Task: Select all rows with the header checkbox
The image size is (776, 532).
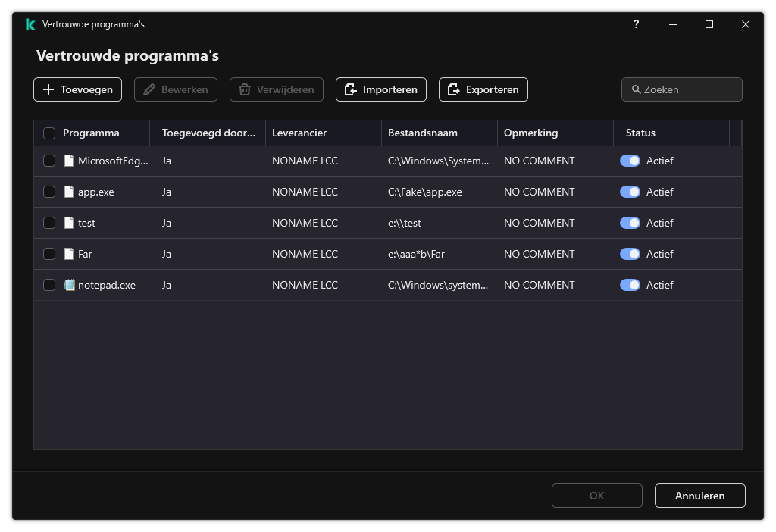Action: (x=49, y=133)
